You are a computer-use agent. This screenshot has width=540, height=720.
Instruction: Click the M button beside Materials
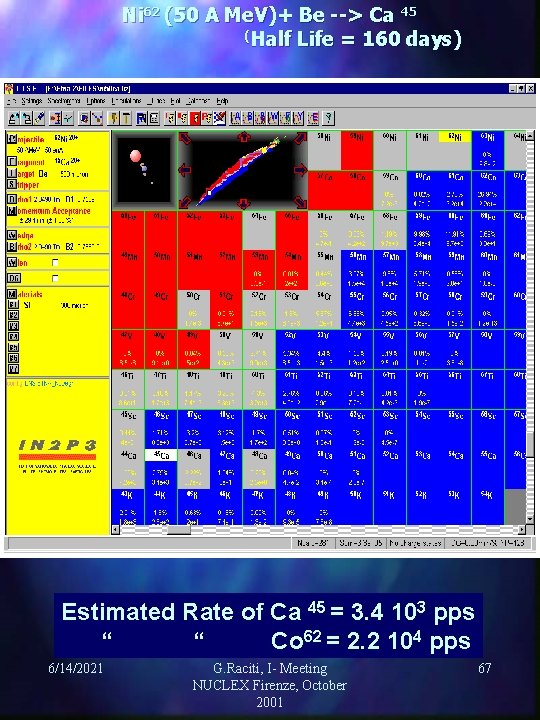click(x=11, y=294)
